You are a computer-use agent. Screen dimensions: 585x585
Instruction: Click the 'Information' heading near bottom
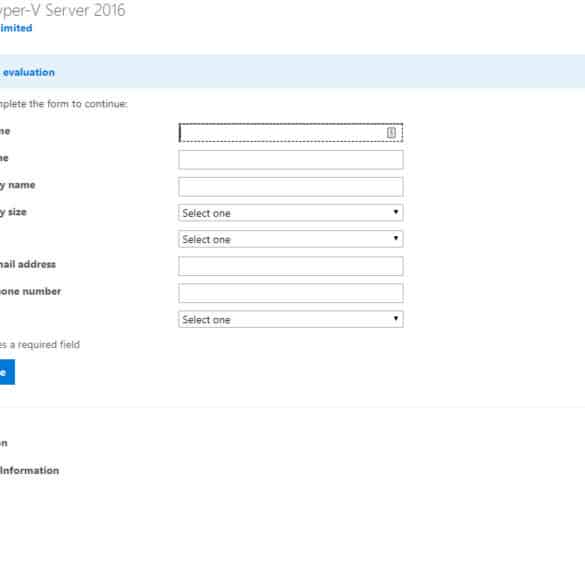[x=29, y=470]
